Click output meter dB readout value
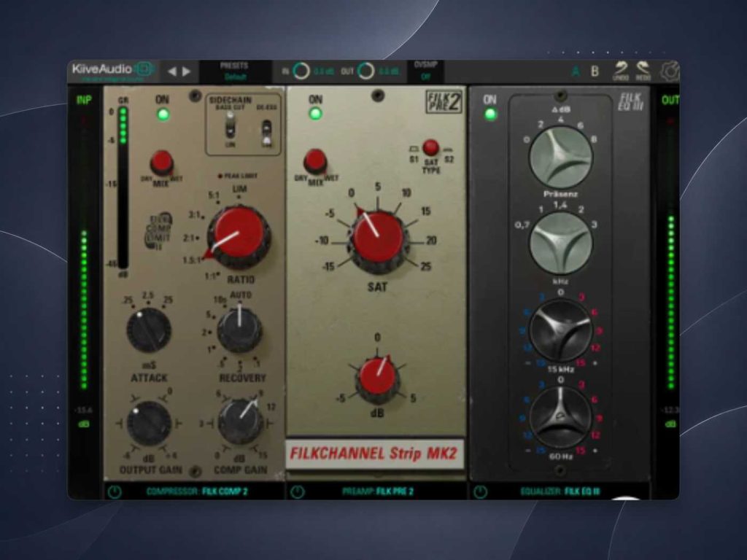Viewport: 747px width, 560px height. coord(670,410)
